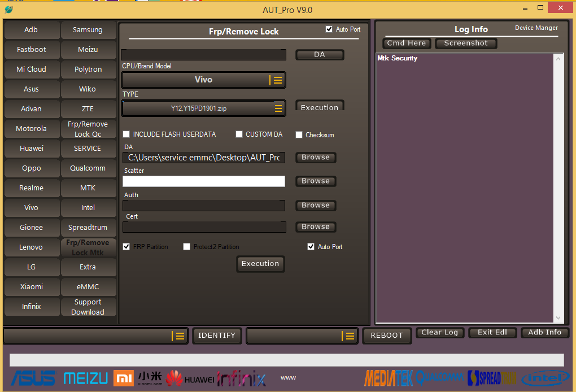Select the Mi Cloud tab

(32, 69)
